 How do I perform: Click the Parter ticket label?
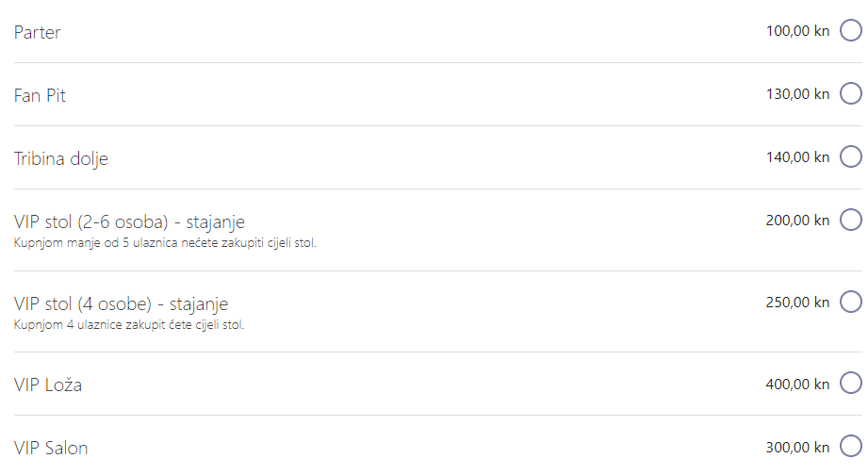click(x=38, y=33)
